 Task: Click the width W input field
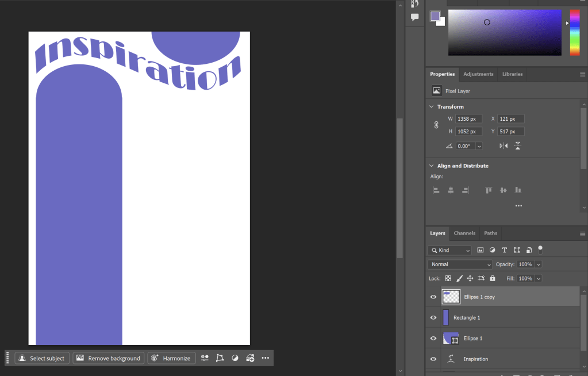click(468, 119)
